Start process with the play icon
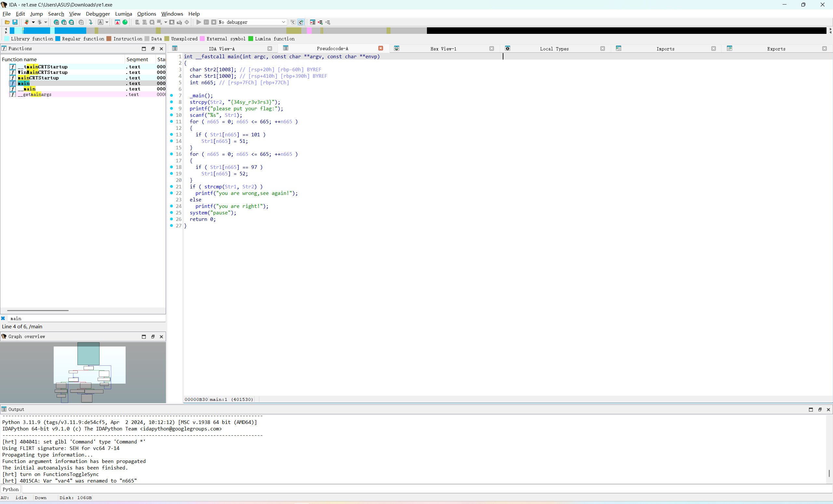 199,22
